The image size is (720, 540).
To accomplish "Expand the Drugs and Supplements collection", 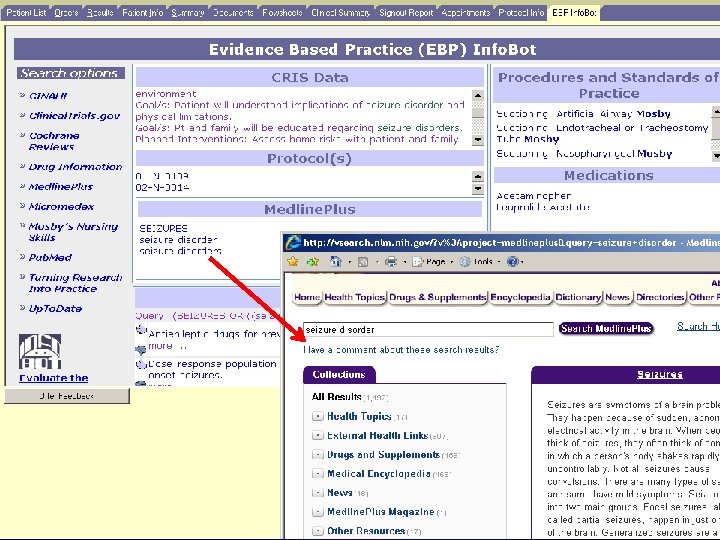I will [x=317, y=455].
